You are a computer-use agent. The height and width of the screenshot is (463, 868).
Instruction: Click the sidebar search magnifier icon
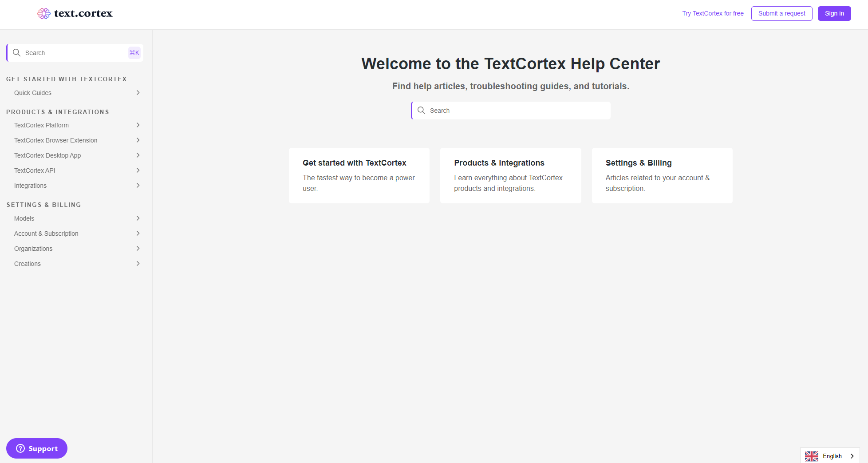click(x=17, y=53)
